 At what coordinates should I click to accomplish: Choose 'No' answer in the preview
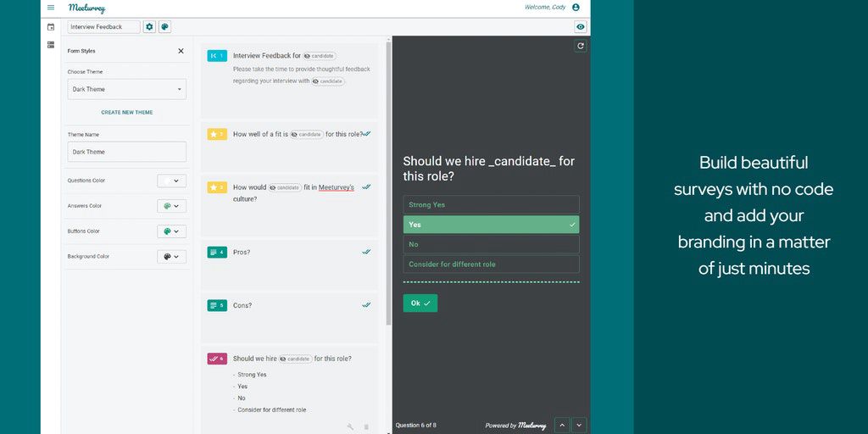click(x=491, y=245)
